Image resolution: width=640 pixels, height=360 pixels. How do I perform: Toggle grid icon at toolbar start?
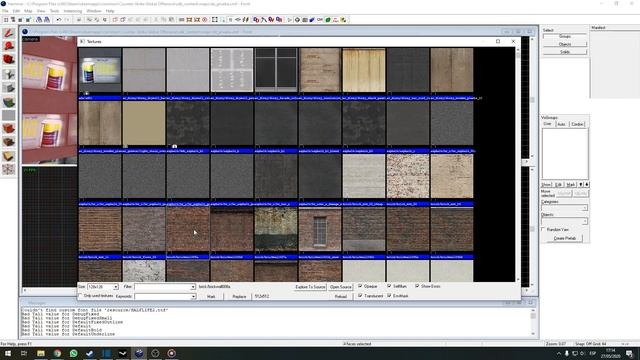coord(6,20)
